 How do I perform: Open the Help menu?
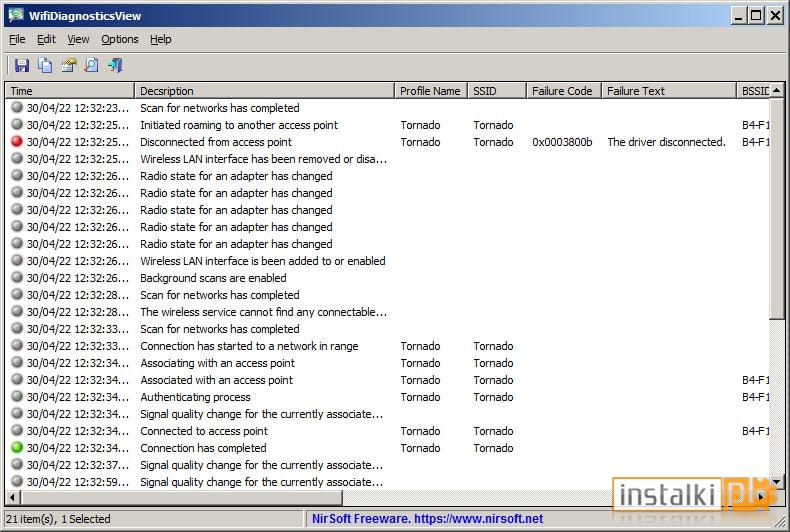tap(161, 39)
